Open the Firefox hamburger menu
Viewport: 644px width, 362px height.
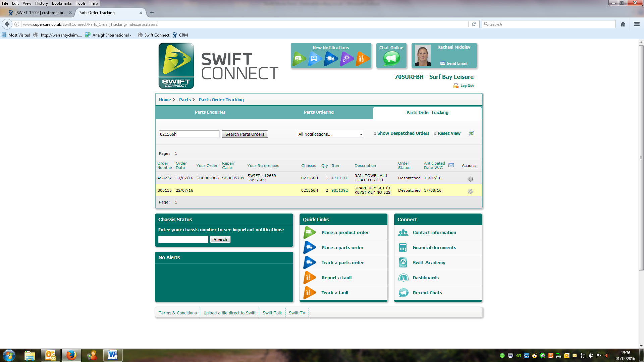pyautogui.click(x=637, y=24)
